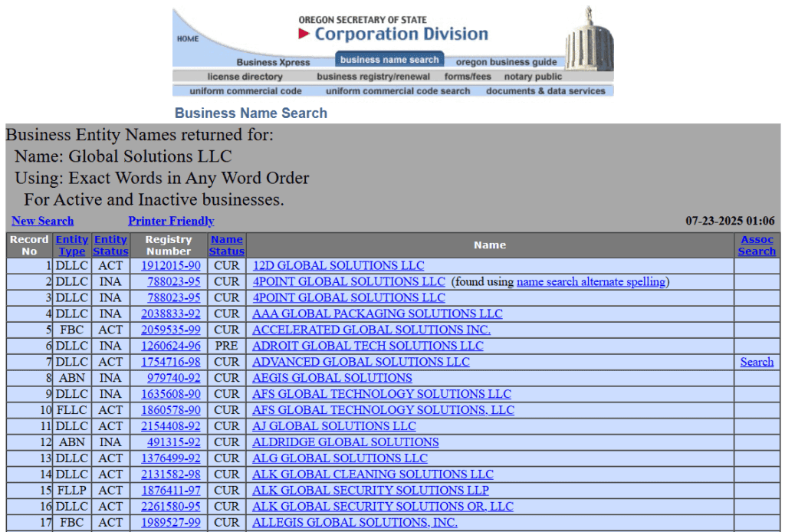Open the Printer Friendly view
Viewport: 785px width, 532px height.
pyautogui.click(x=170, y=221)
